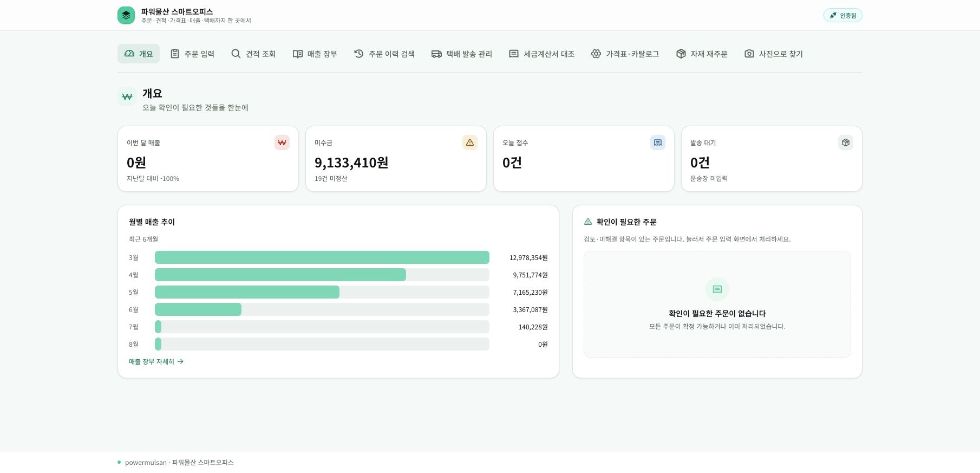The image size is (980, 473).
Task: Open the 택배 발송 관리 tab
Action: coord(462,54)
